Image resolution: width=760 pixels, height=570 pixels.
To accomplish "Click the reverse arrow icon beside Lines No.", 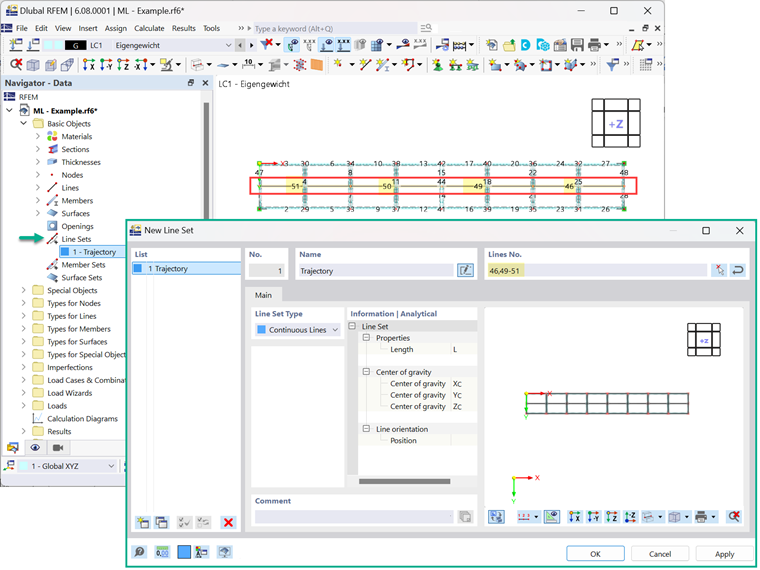I will pyautogui.click(x=738, y=270).
